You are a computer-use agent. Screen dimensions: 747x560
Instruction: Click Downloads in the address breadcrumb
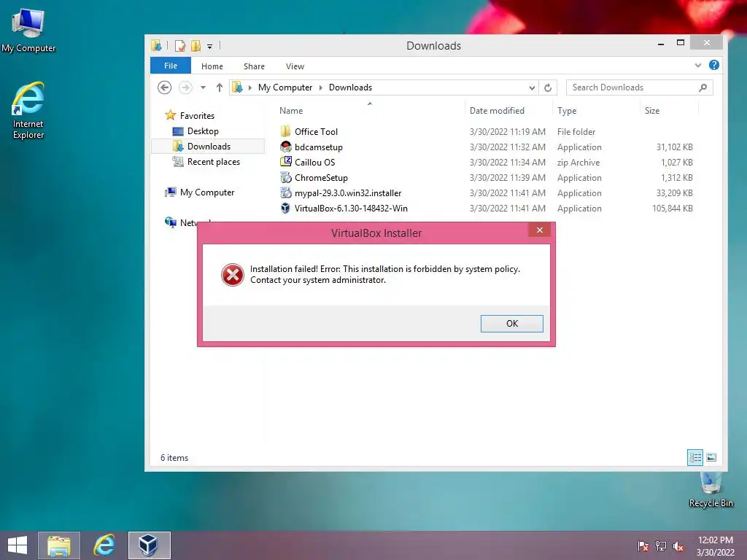tap(350, 87)
